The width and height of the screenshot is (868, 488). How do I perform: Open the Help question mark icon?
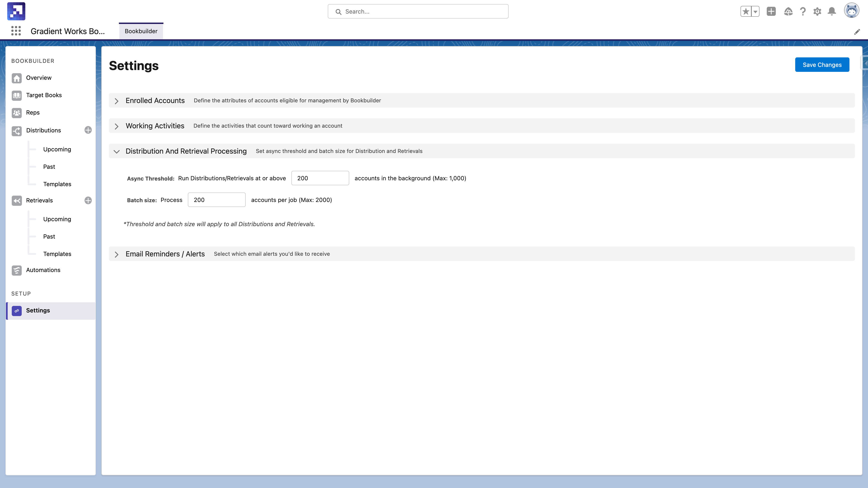pyautogui.click(x=803, y=12)
